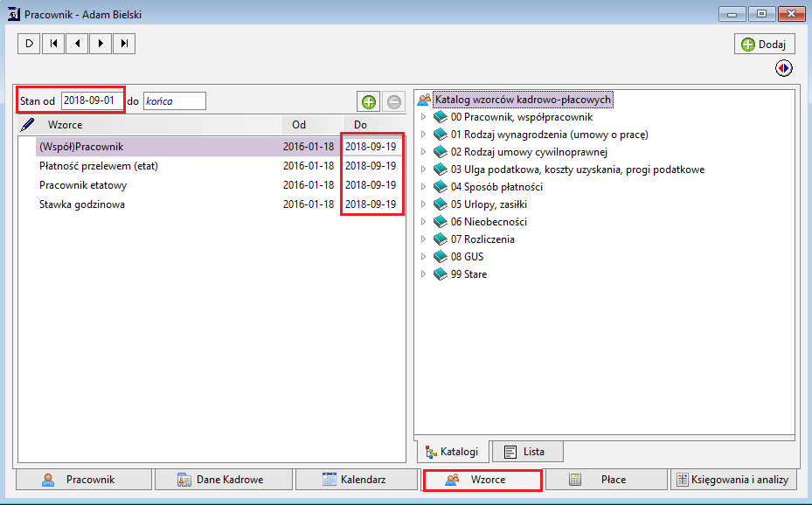This screenshot has height=505, width=812.
Task: Expand 05 Urlopy, zasiłki tree node
Action: (x=423, y=204)
